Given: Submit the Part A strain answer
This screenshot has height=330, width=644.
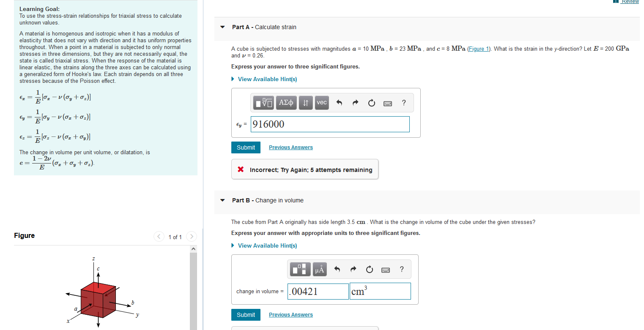Looking at the screenshot, I should (x=245, y=147).
